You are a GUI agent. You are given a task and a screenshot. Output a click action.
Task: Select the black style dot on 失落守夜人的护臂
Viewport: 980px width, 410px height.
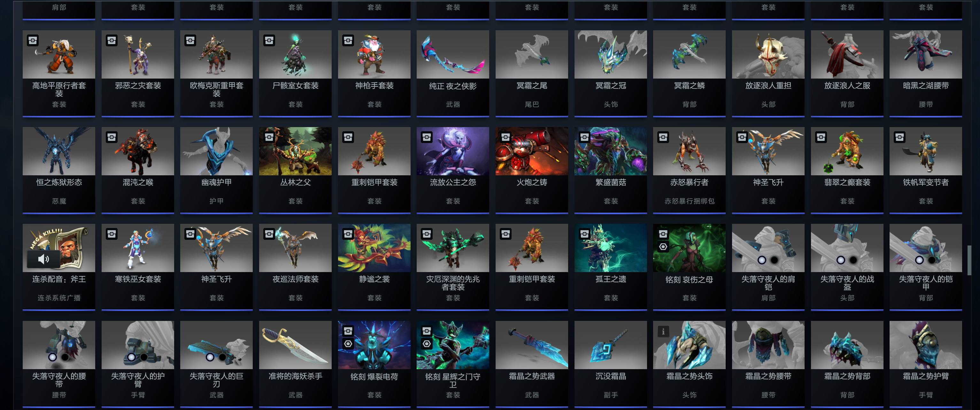144,357
